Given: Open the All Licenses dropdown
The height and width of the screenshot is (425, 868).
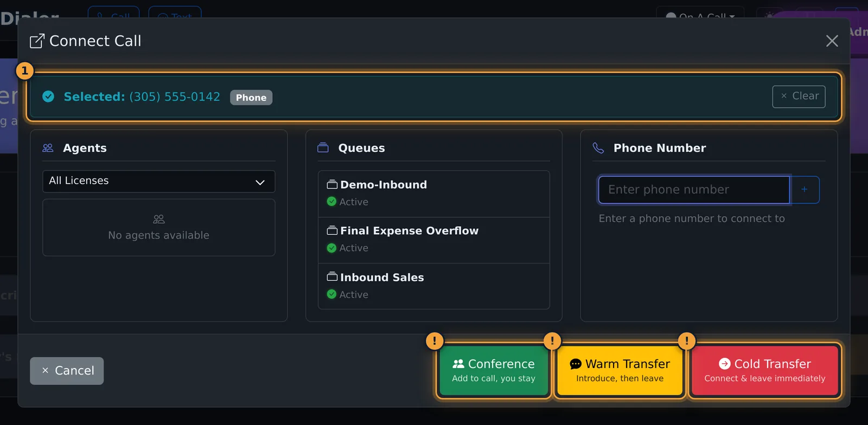Looking at the screenshot, I should [x=158, y=181].
